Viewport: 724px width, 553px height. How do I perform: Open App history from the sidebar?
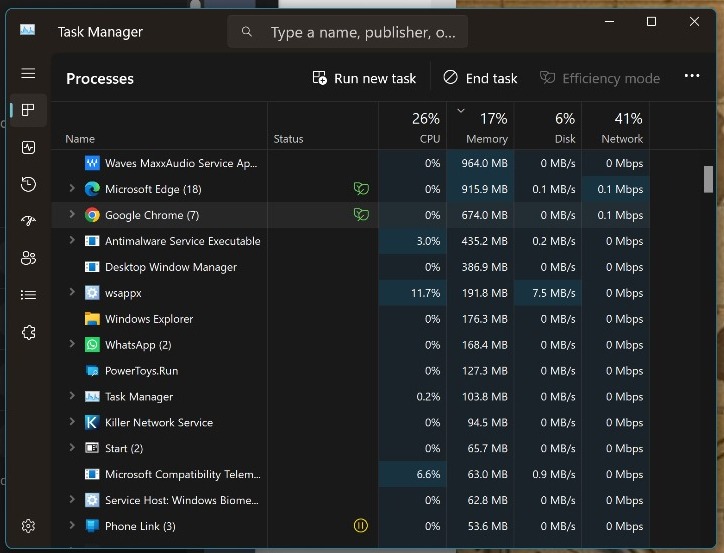(28, 184)
